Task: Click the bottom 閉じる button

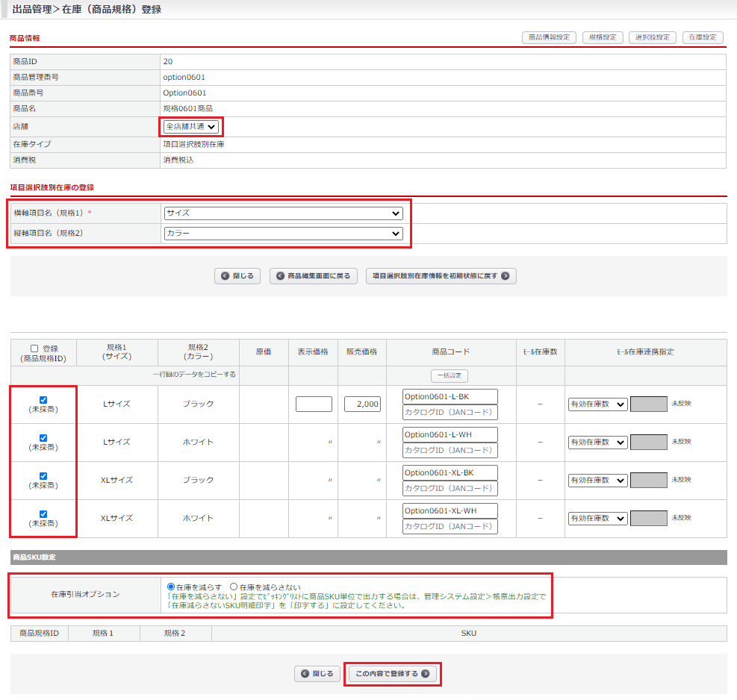Action: (318, 674)
